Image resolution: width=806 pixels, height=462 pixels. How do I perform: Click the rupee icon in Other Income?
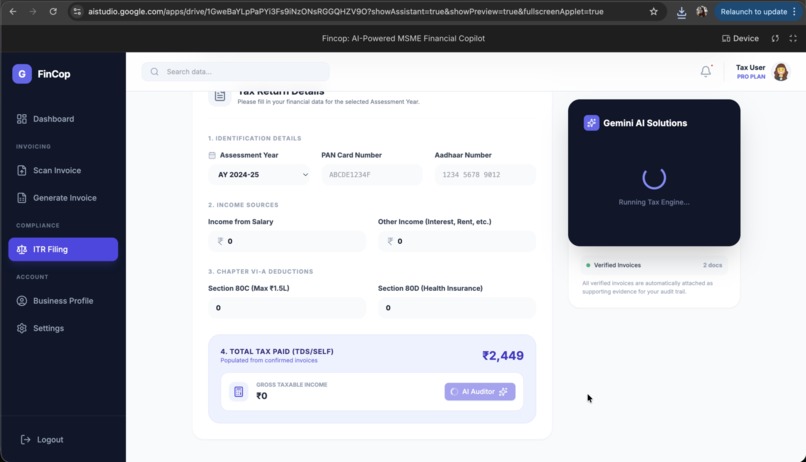[390, 241]
